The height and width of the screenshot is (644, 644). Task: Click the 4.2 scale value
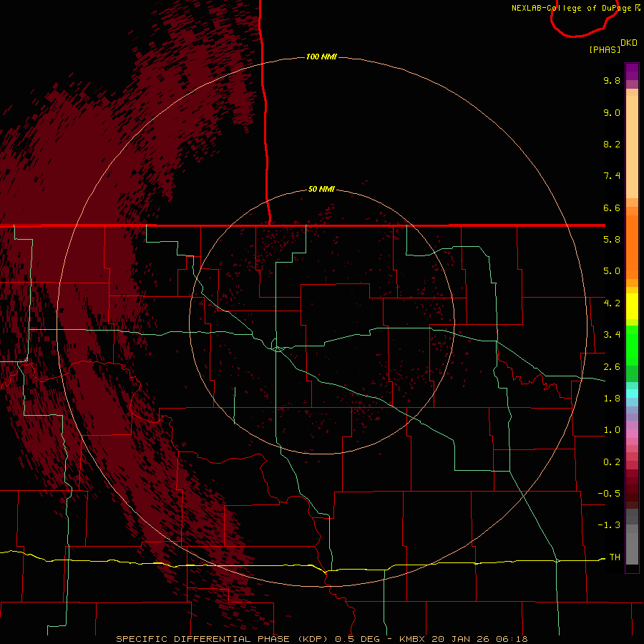coord(612,303)
